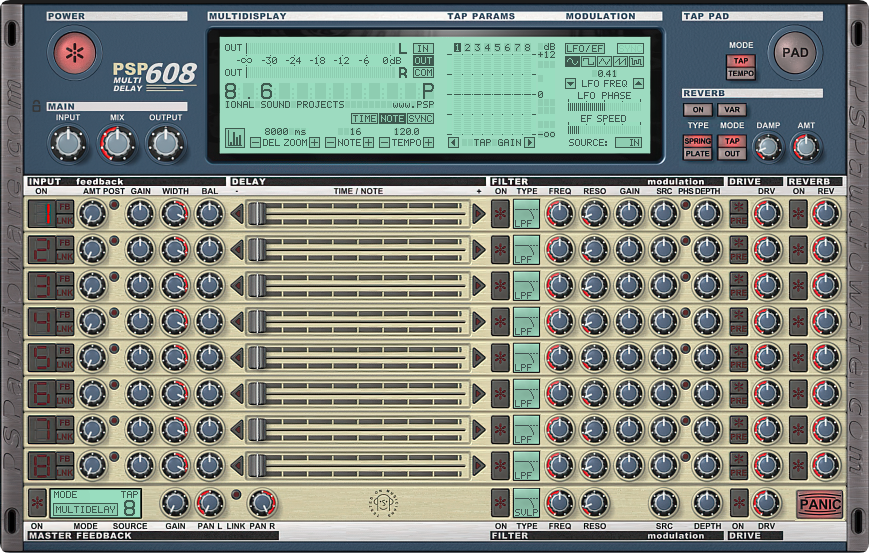This screenshot has height=553, width=869.
Task: Select the sine LFO waveform icon
Action: (x=572, y=62)
